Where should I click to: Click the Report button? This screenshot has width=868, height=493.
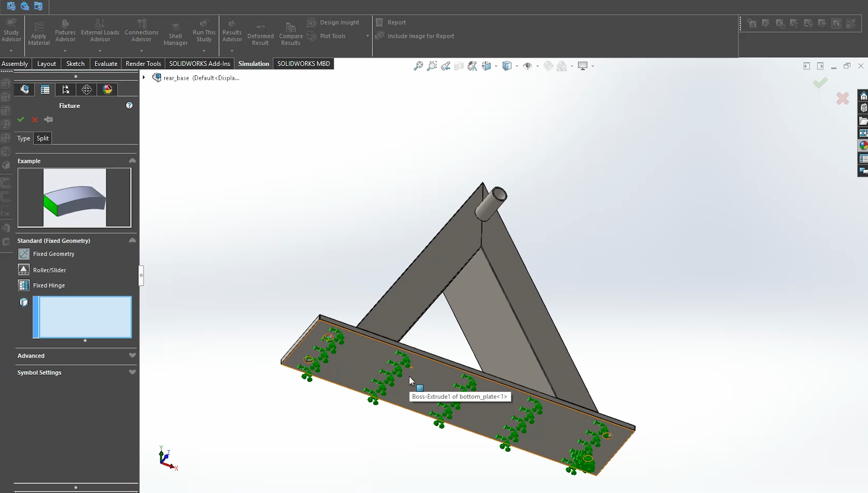tap(391, 23)
